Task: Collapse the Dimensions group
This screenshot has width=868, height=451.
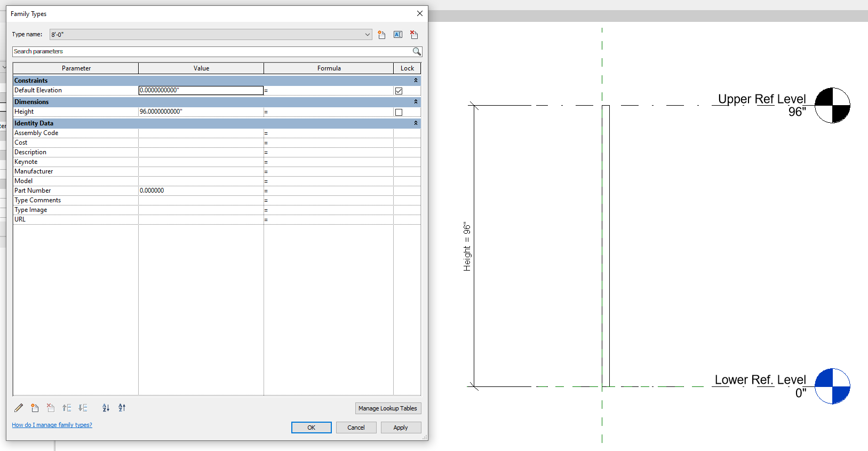Action: tap(416, 102)
